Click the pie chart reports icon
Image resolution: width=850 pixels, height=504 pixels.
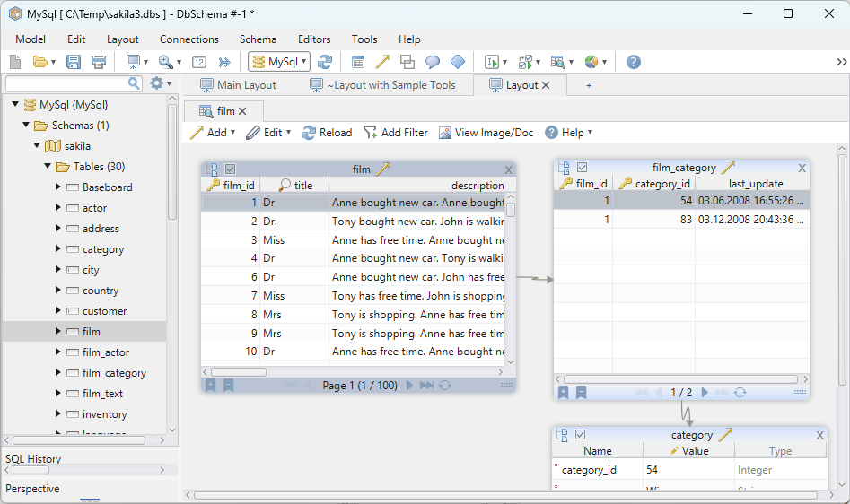coord(591,62)
